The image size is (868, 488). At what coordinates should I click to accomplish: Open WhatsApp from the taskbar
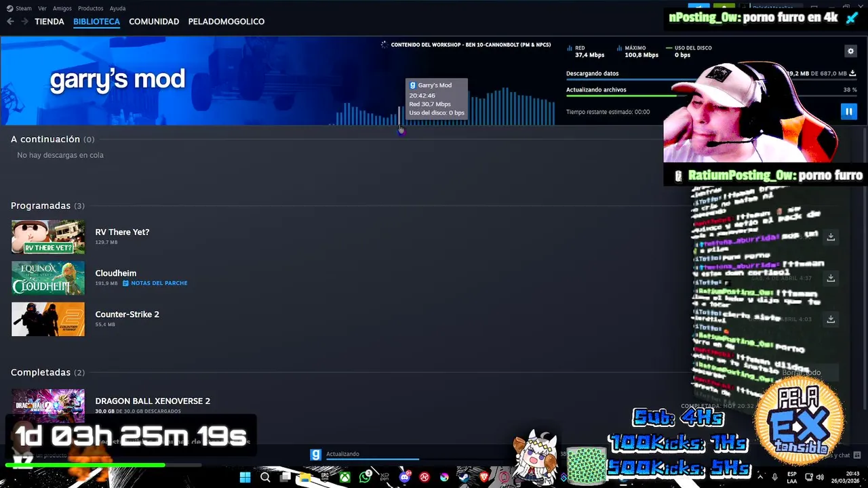tap(366, 477)
